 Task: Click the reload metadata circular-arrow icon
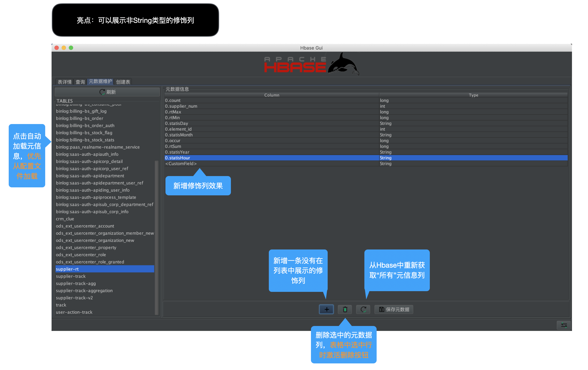pyautogui.click(x=363, y=310)
